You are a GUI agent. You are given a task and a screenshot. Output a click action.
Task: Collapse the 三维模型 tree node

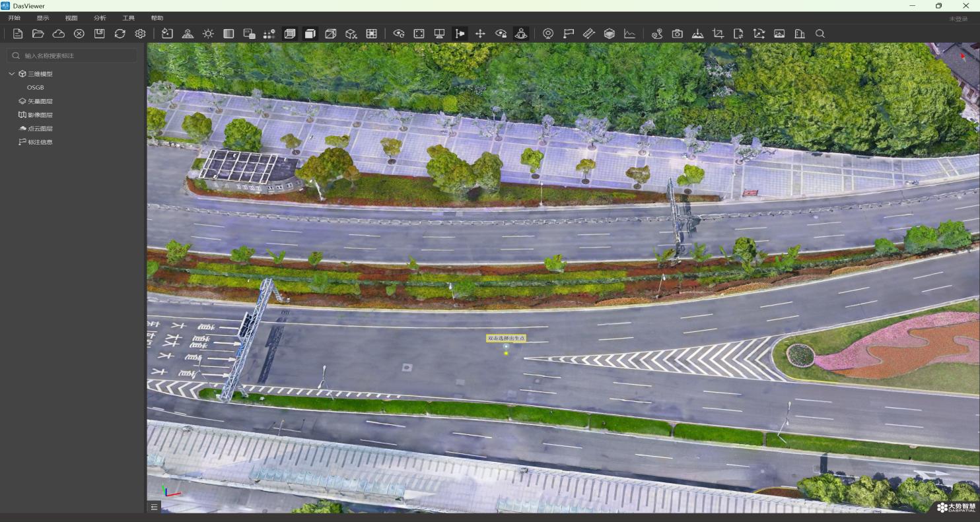(x=12, y=74)
